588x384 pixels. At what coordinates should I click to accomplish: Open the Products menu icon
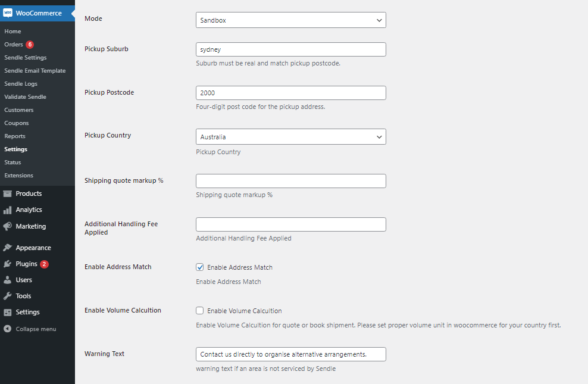[x=8, y=193]
